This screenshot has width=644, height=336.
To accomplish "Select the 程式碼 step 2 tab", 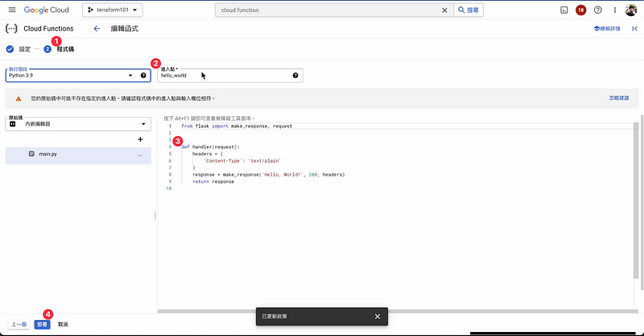I will (x=60, y=49).
